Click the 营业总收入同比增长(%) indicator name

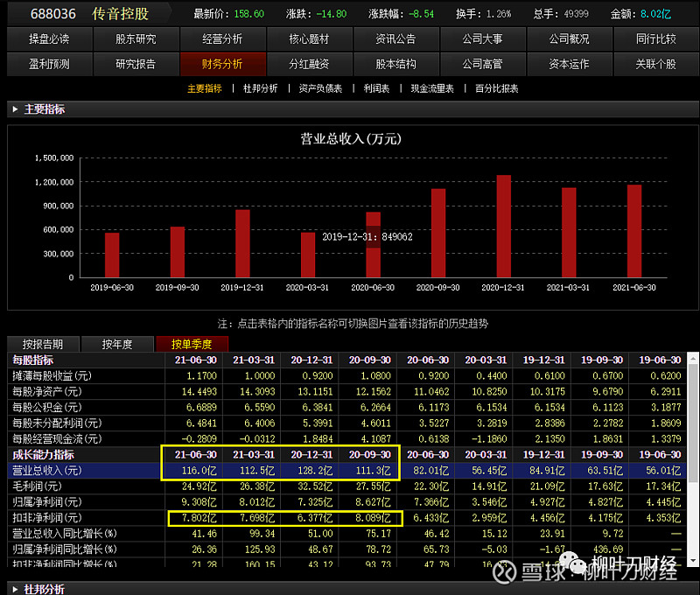pos(65,534)
